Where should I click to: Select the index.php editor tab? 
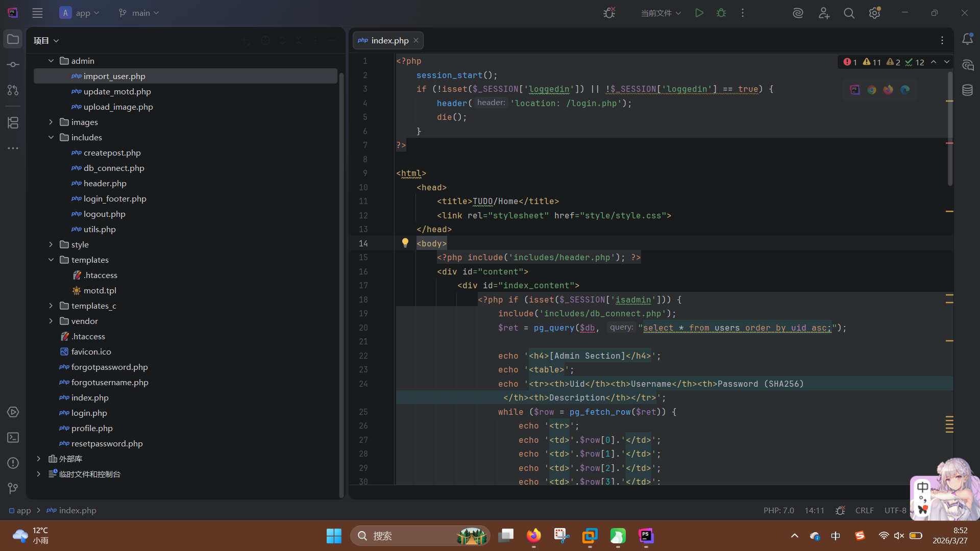pos(389,40)
